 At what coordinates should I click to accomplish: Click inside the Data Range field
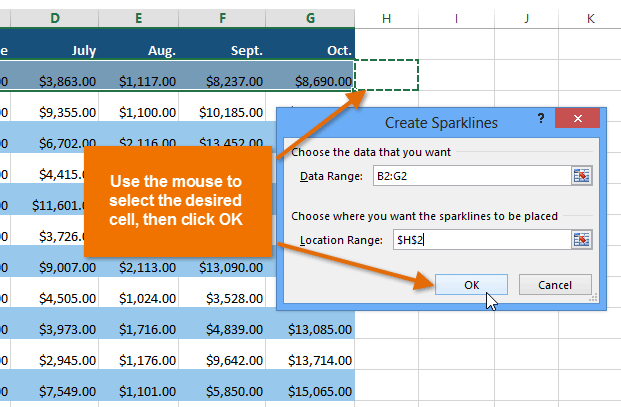(x=472, y=176)
